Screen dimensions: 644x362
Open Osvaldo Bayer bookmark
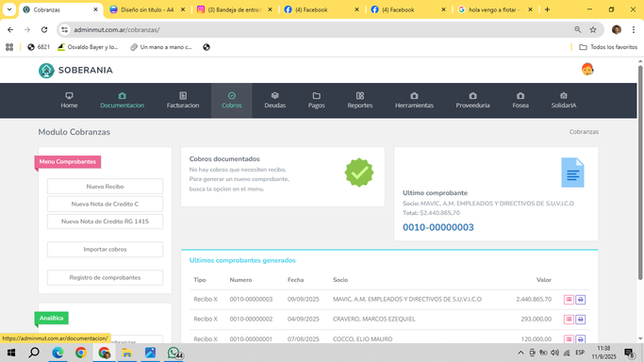88,47
